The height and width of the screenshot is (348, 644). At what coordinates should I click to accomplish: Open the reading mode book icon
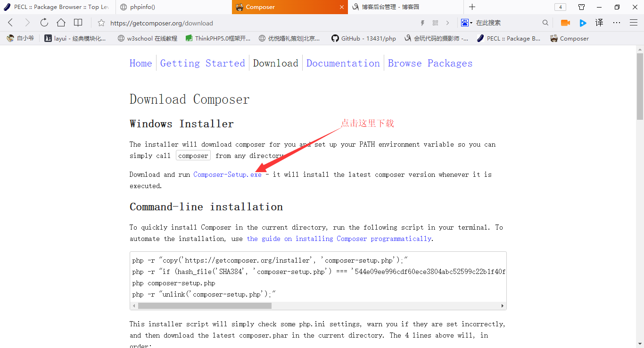click(78, 23)
